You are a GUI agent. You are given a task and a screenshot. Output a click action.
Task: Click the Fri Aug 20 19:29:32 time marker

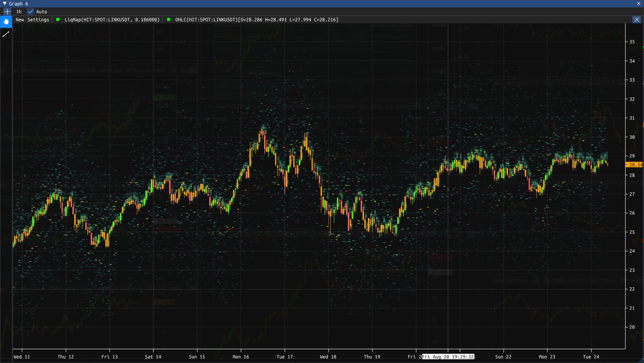(x=449, y=357)
